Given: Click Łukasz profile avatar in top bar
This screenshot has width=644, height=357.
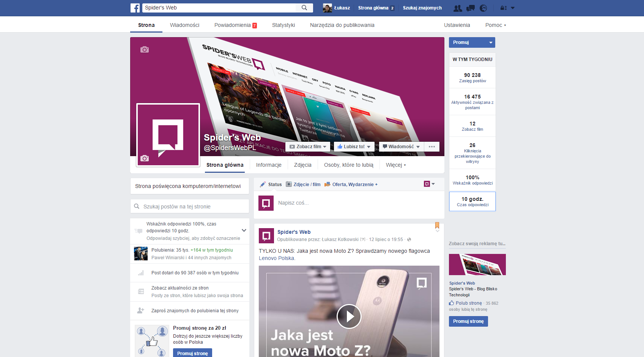Looking at the screenshot, I should tap(328, 8).
